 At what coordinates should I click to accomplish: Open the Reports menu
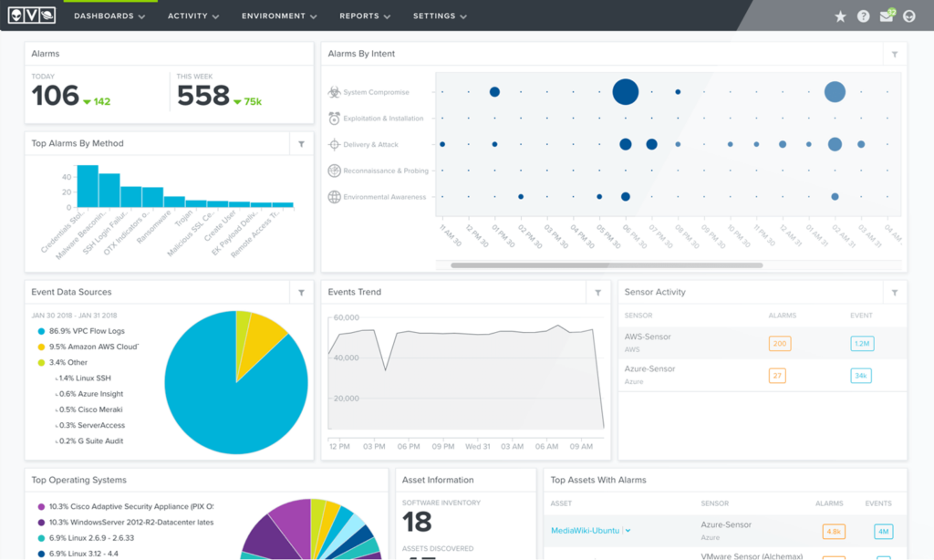click(365, 16)
